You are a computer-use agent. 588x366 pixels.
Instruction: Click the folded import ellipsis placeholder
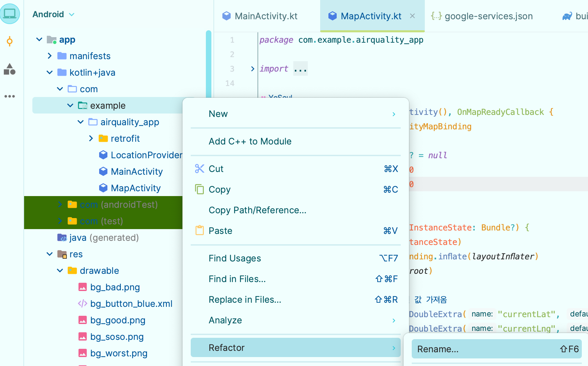[301, 69]
